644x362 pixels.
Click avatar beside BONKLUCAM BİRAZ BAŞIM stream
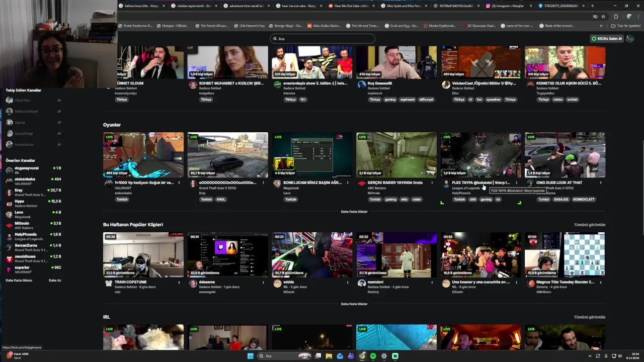[x=277, y=184]
